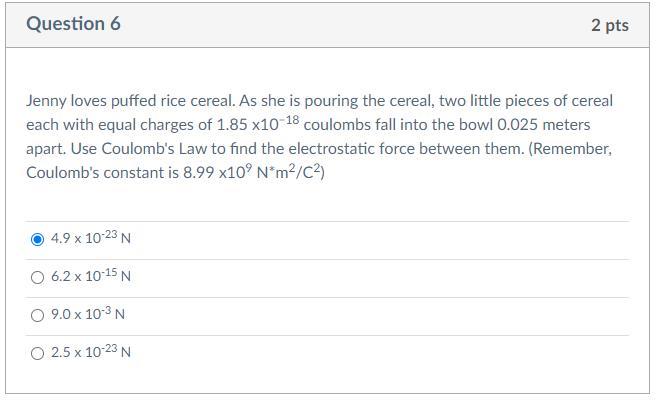Pick the 9.0 x 10-3 N radio button

tap(38, 315)
